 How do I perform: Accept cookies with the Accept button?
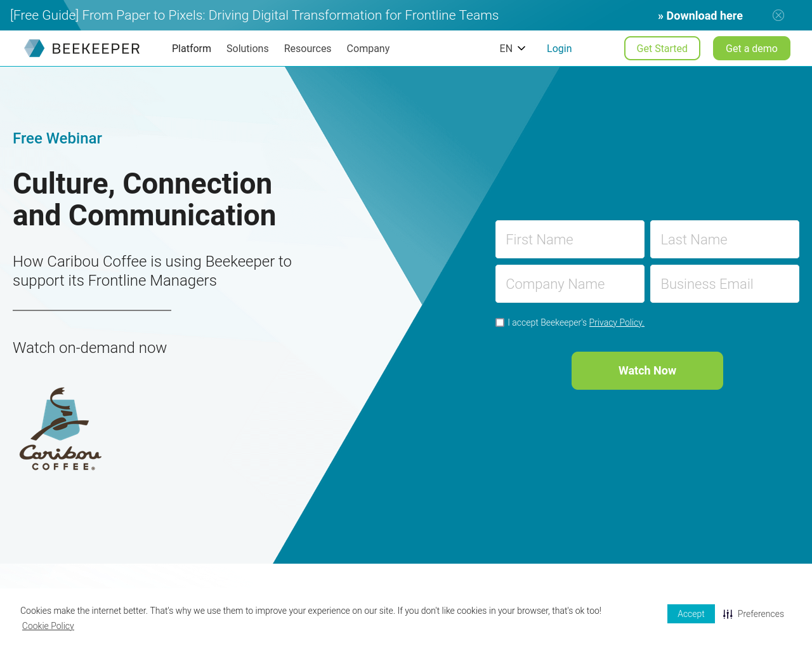tap(691, 614)
